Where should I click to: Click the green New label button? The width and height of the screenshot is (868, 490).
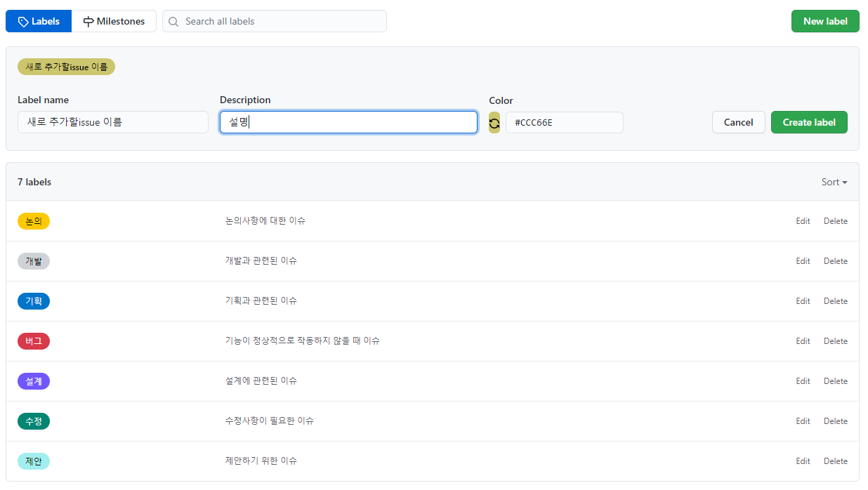click(x=825, y=21)
